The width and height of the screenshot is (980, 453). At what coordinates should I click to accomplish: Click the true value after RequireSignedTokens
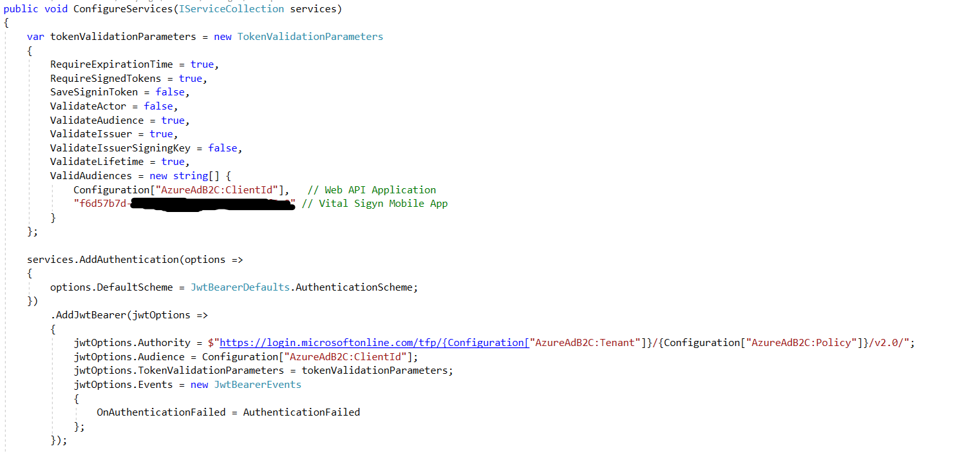[x=191, y=78]
